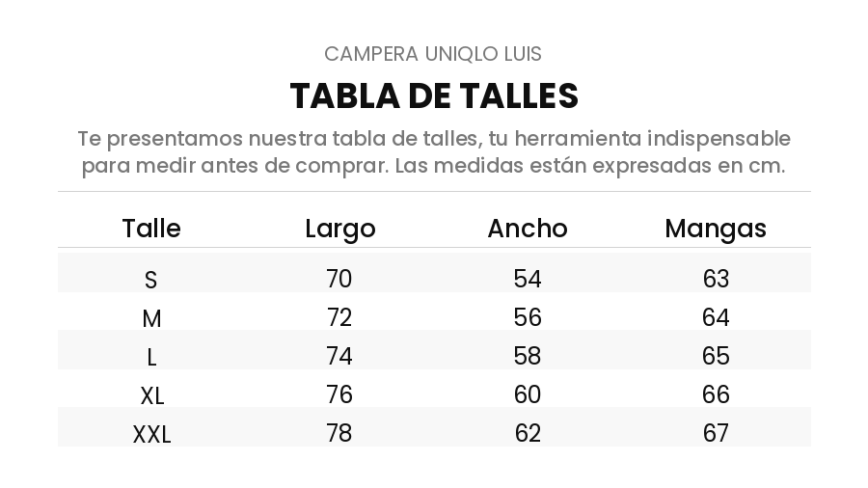
Task: Click the Talle column header
Action: coord(151,228)
